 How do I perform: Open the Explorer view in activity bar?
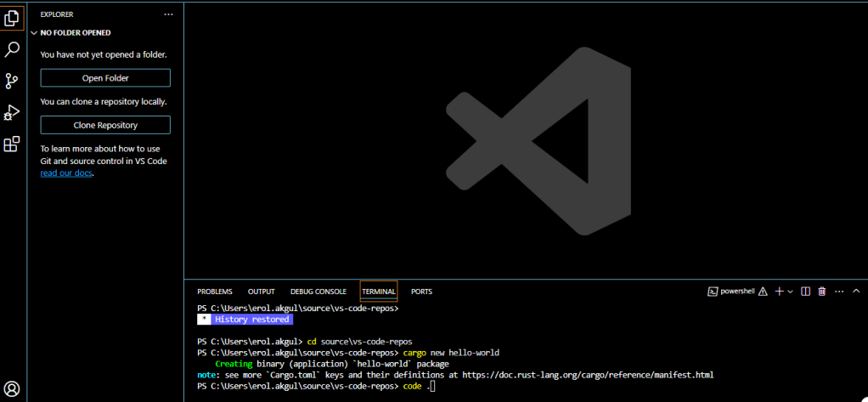[12, 17]
